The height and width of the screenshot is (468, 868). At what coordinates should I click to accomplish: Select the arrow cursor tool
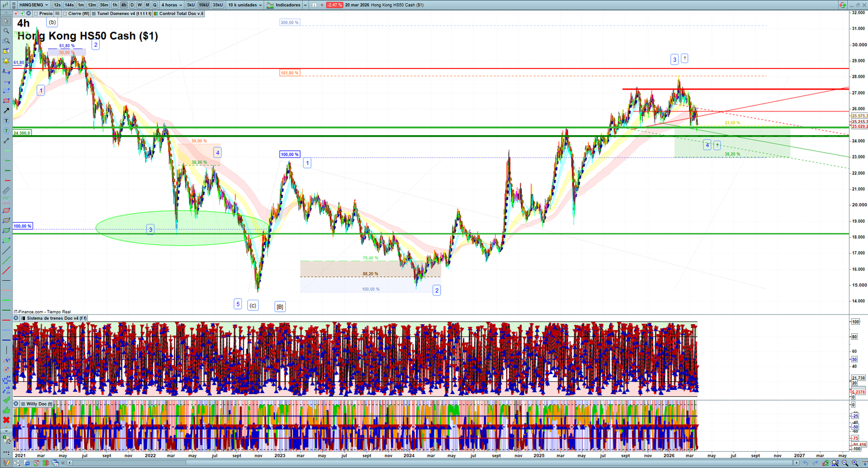click(x=6, y=21)
